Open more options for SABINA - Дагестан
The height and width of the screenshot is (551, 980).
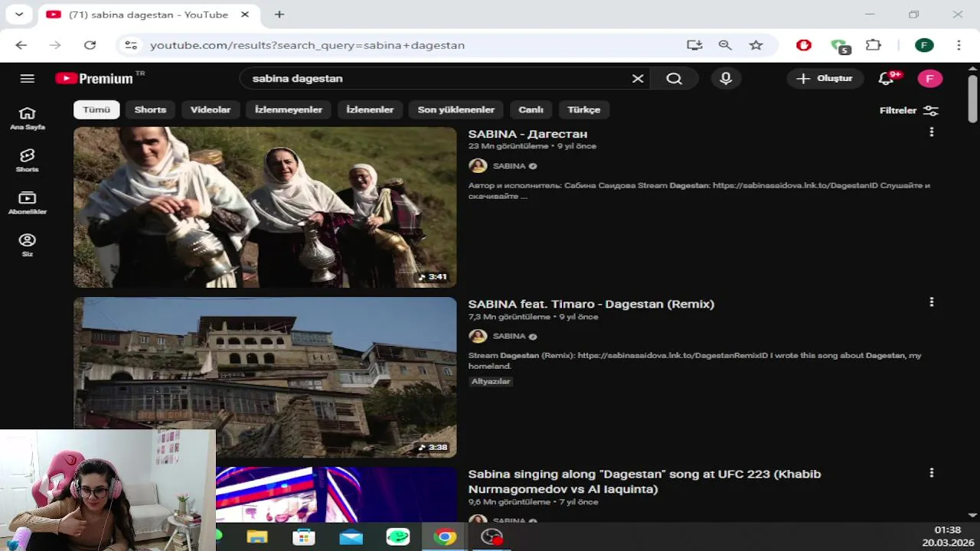pos(931,132)
